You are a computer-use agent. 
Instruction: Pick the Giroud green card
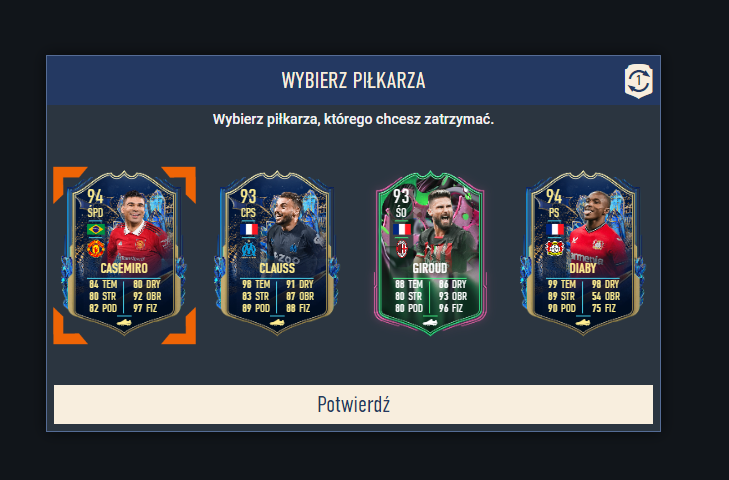coord(430,253)
